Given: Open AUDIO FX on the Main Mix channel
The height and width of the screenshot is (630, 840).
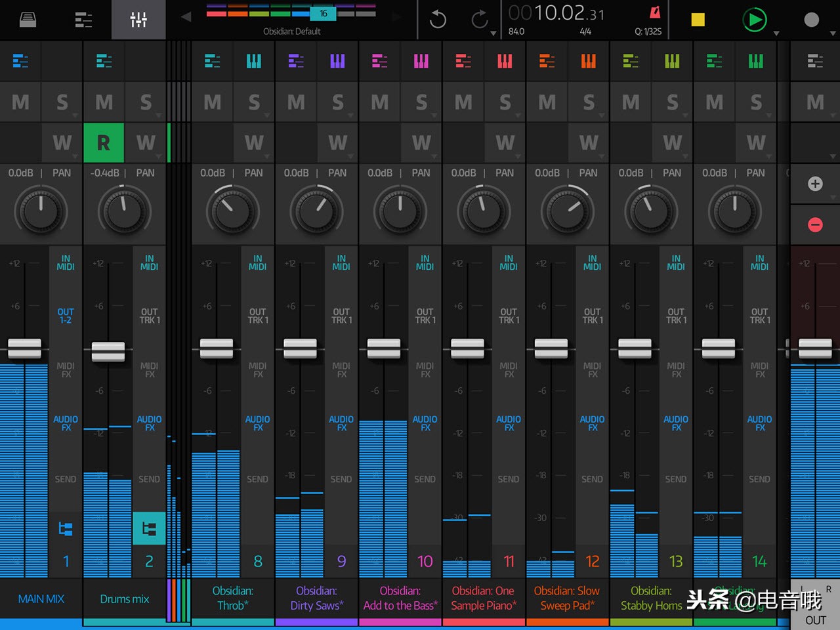Looking at the screenshot, I should tap(65, 423).
